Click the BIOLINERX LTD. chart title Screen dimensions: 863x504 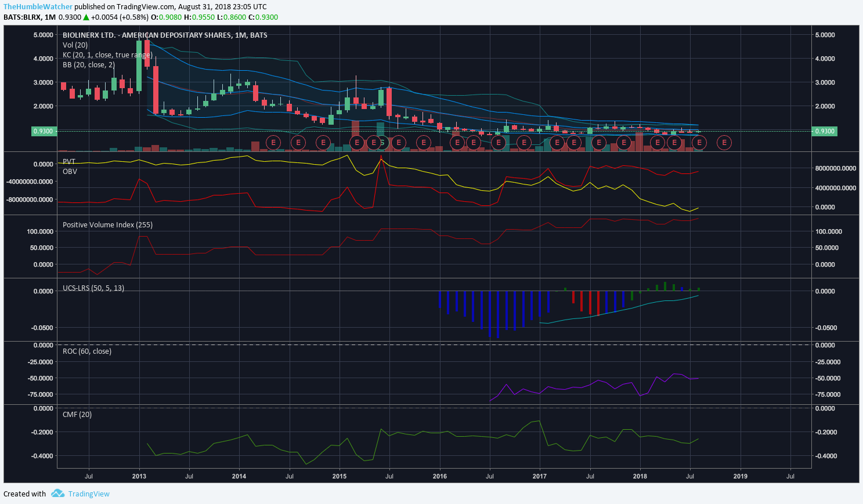pyautogui.click(x=165, y=35)
